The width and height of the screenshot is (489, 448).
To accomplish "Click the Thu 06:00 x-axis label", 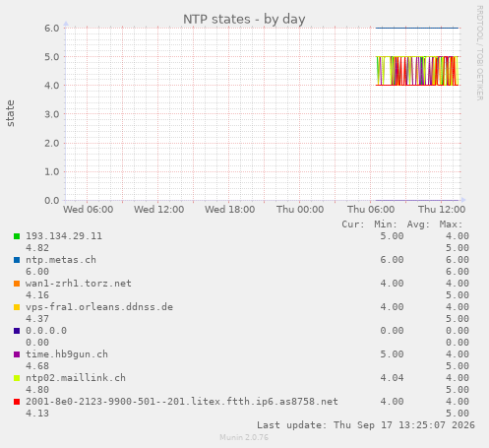I will click(x=371, y=210).
